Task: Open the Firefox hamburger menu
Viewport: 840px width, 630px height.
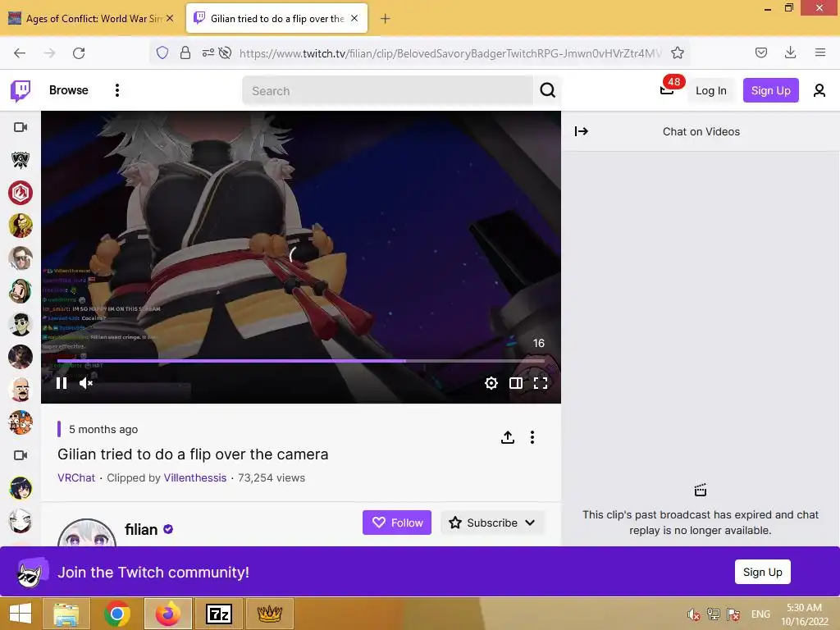Action: [x=820, y=52]
